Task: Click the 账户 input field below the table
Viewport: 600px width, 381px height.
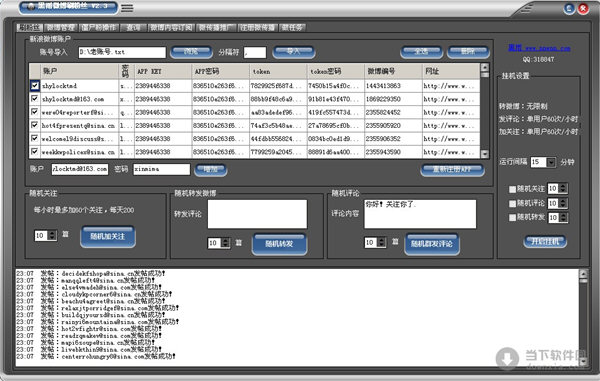Action: coord(80,169)
